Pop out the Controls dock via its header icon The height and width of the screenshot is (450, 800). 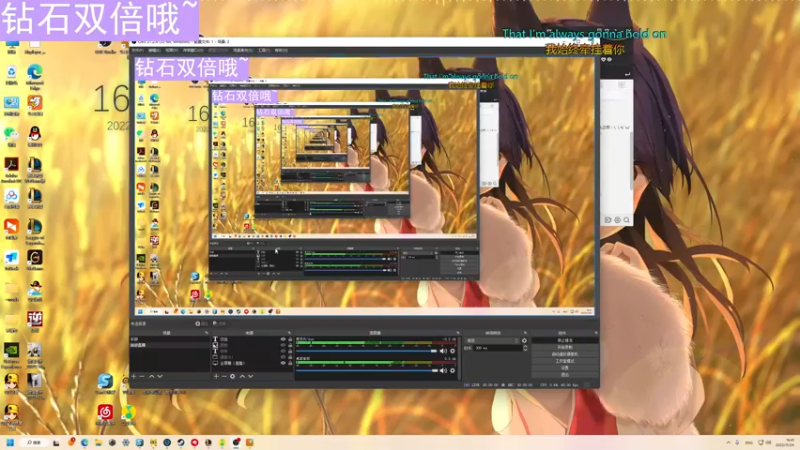pos(596,333)
